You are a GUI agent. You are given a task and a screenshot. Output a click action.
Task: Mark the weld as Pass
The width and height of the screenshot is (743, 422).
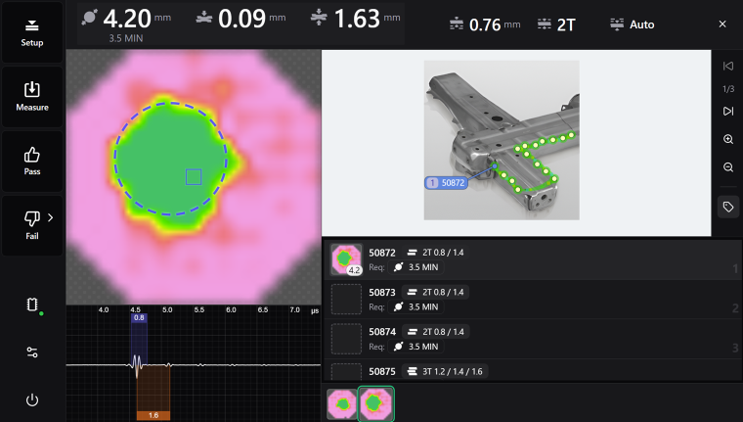[32, 161]
